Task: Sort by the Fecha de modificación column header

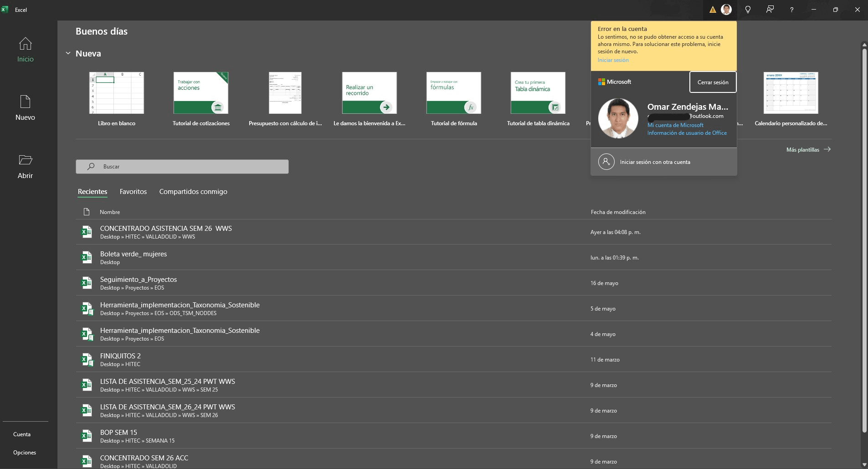Action: click(x=618, y=212)
